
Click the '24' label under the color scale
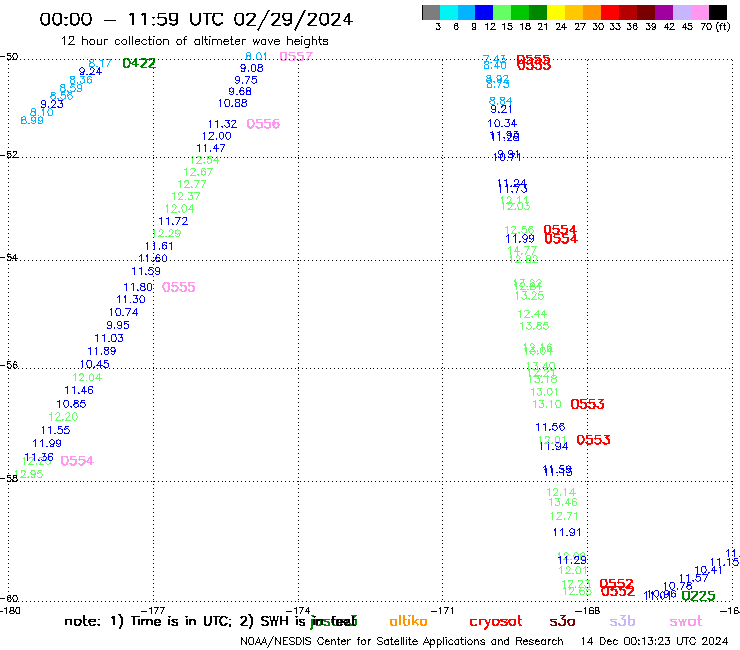pos(561,26)
